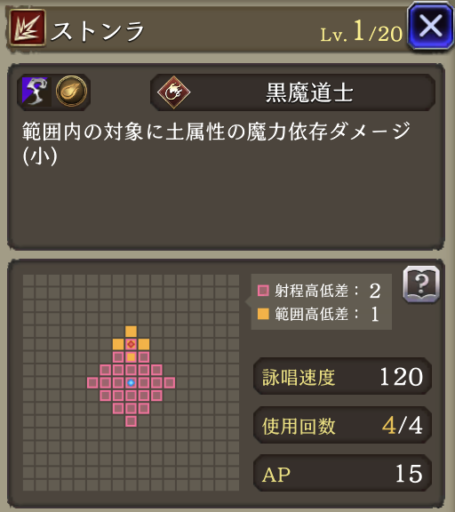Click pink 射程高低差 legend swatch

(263, 290)
